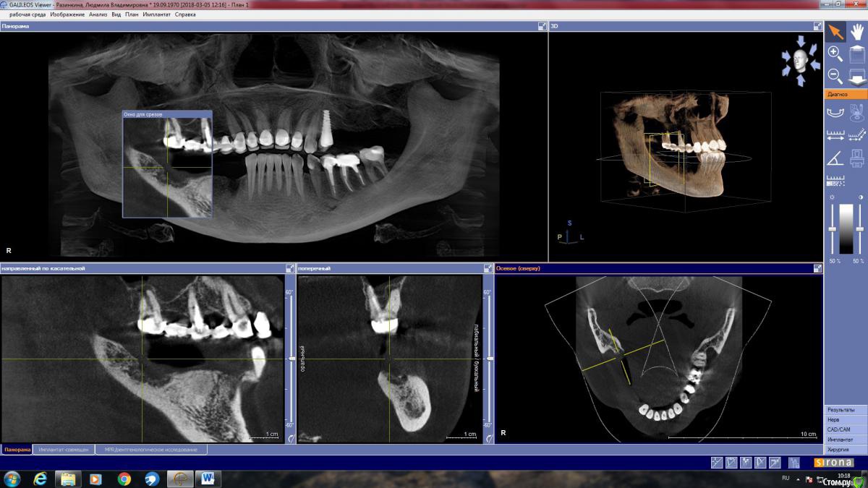Open Google Chrome from the taskbar

(x=124, y=479)
